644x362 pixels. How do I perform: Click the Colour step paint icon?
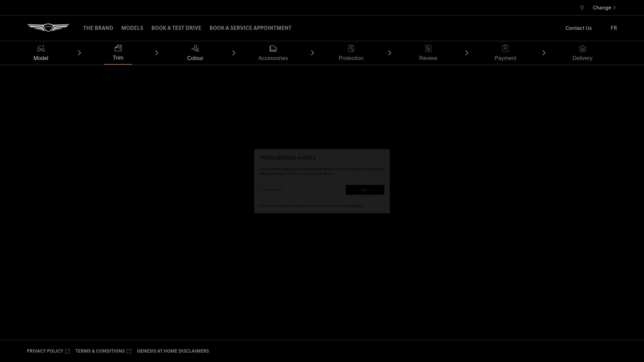(195, 49)
